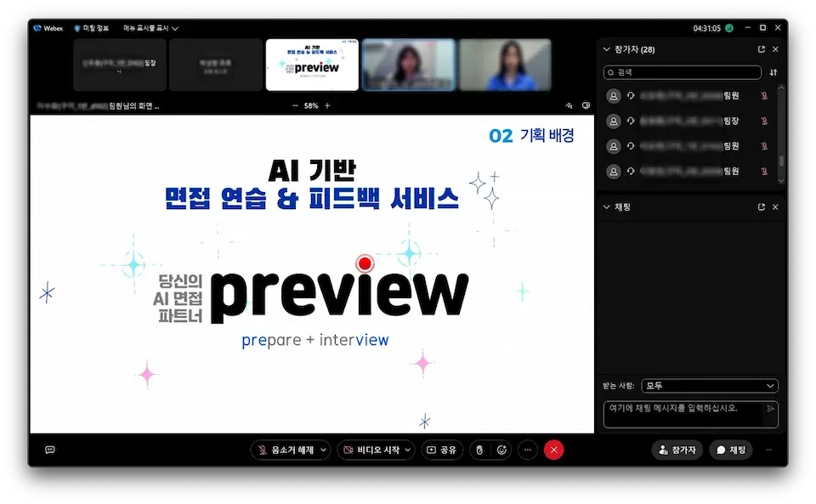Click the participants list scrollbar
Screen dimensions: 816x504
click(x=781, y=160)
